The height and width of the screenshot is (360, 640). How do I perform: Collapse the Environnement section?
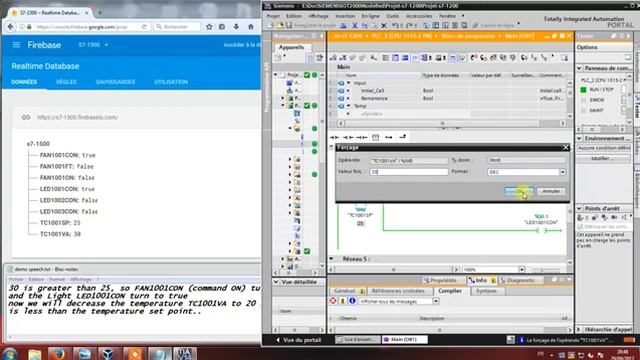pos(579,138)
